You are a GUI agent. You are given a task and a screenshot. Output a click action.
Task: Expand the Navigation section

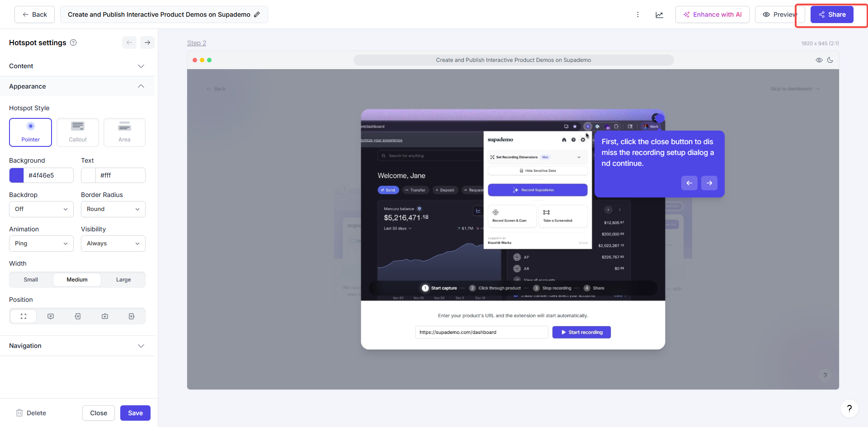[77, 346]
